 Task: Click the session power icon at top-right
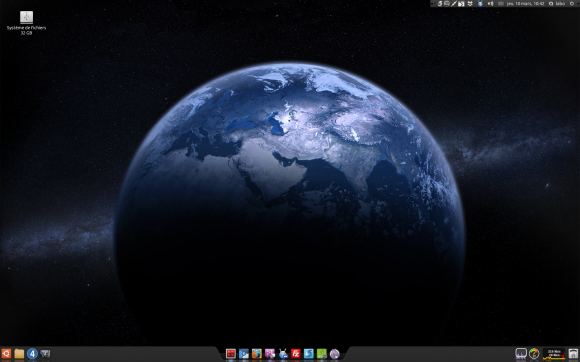tap(572, 3)
